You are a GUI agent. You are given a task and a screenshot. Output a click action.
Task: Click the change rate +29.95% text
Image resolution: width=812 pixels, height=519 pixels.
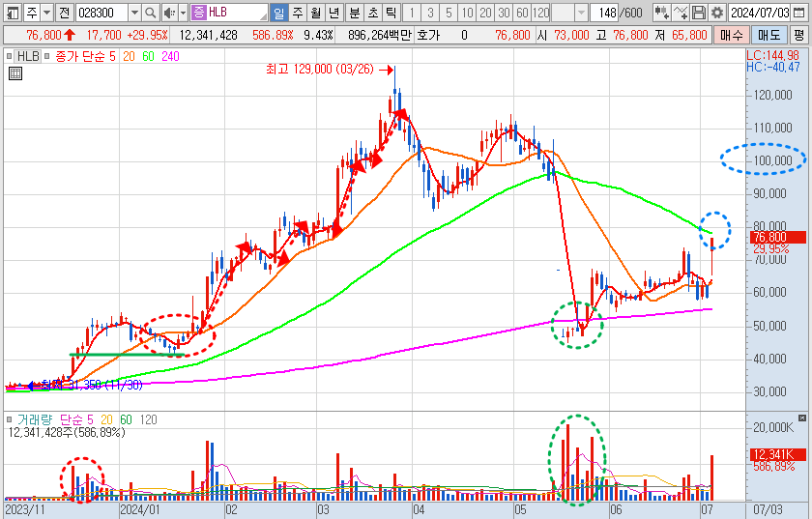click(x=148, y=35)
